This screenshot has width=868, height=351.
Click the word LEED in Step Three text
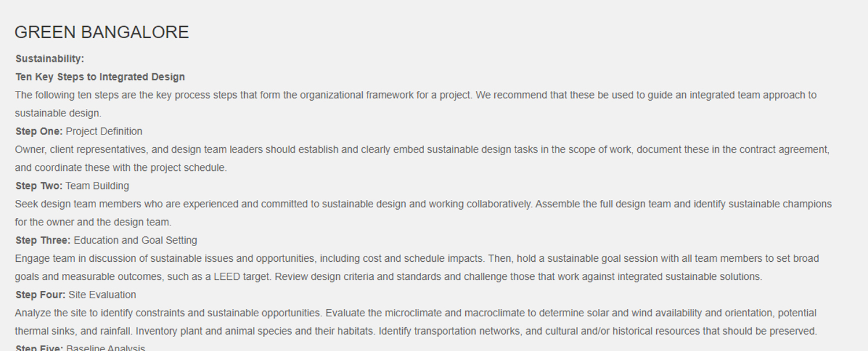(227, 277)
